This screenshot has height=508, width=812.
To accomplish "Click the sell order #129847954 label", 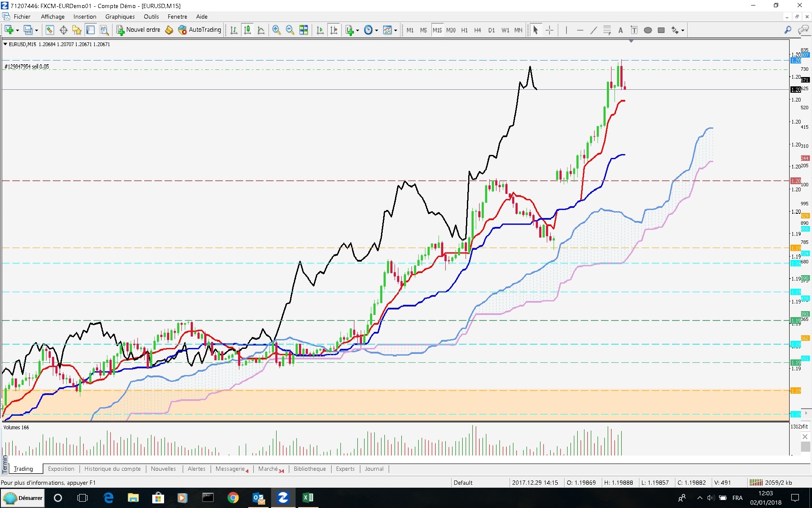I will pos(27,66).
